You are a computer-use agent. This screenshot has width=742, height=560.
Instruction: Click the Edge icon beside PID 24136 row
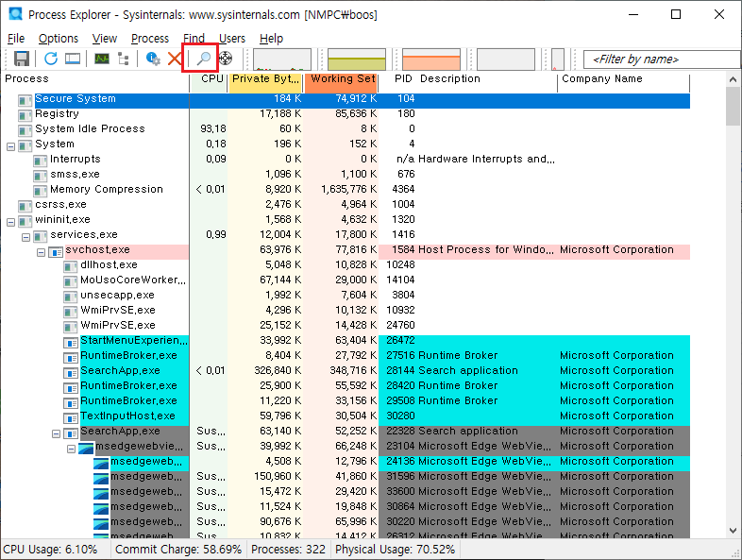pyautogui.click(x=101, y=463)
